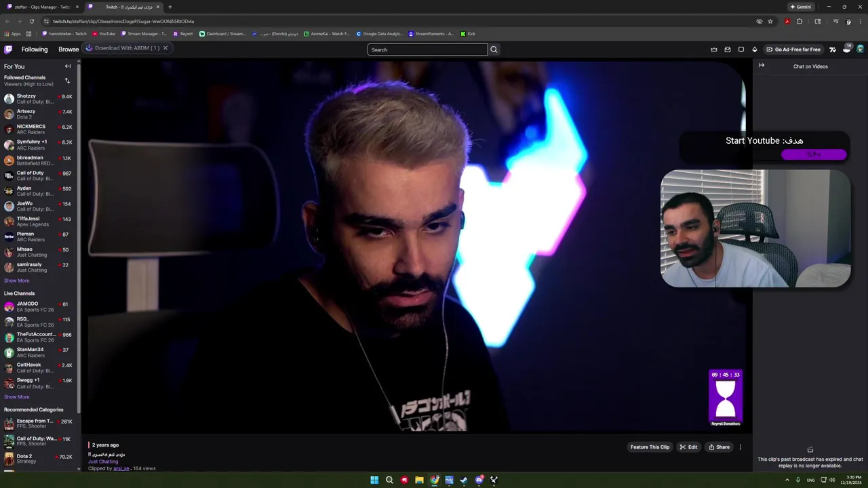Click Feature This Clip button

[650, 447]
